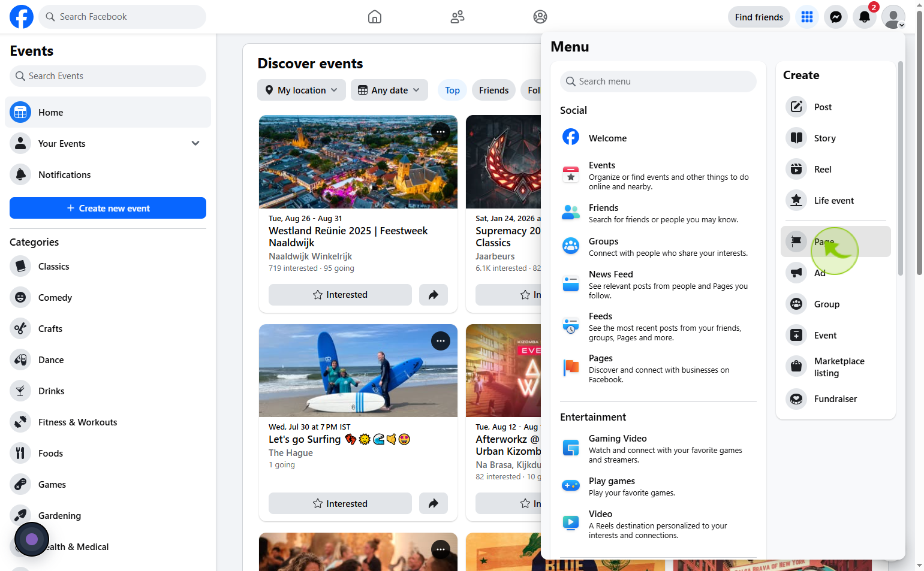Viewport: 924px width, 571px height.
Task: Share the Westland Reünie event
Action: pyautogui.click(x=433, y=295)
